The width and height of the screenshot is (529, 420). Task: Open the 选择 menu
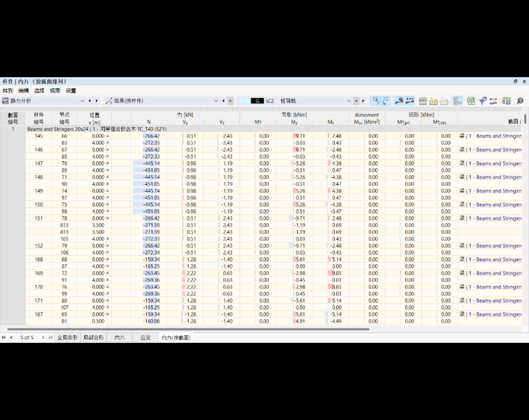click(x=39, y=90)
